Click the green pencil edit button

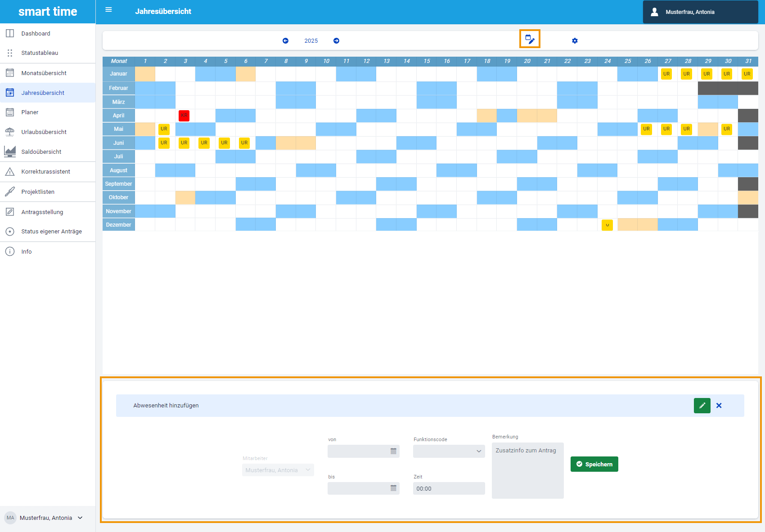click(702, 406)
